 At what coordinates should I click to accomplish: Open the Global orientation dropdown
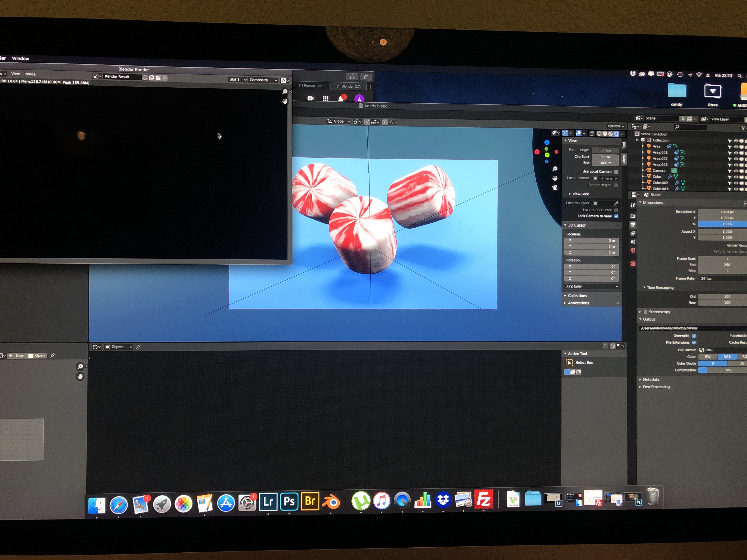point(338,121)
